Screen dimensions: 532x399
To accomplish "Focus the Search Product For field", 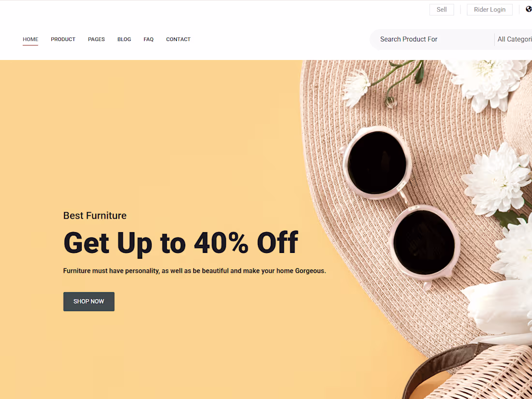I will 432,39.
